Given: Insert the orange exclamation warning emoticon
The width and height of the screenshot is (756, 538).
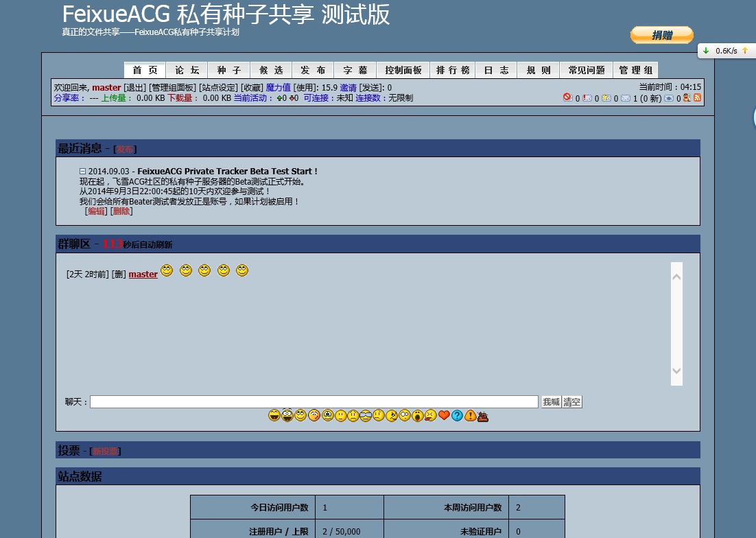Looking at the screenshot, I should click(471, 415).
